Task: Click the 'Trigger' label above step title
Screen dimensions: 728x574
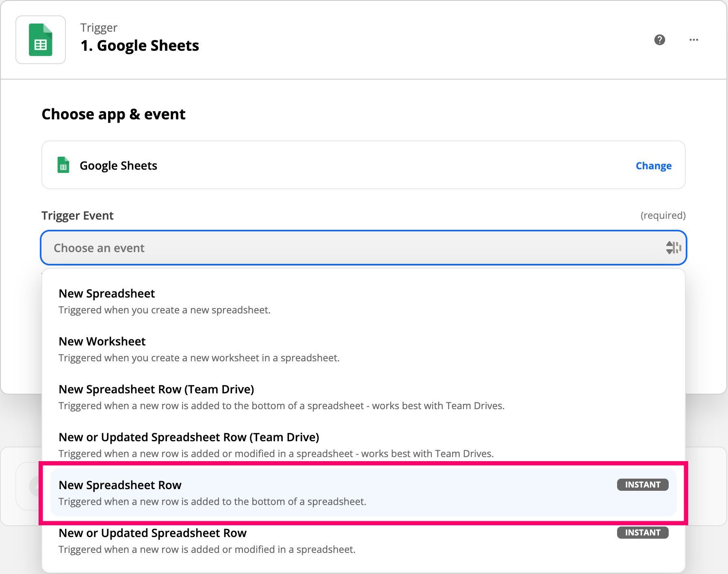Action: pyautogui.click(x=99, y=28)
